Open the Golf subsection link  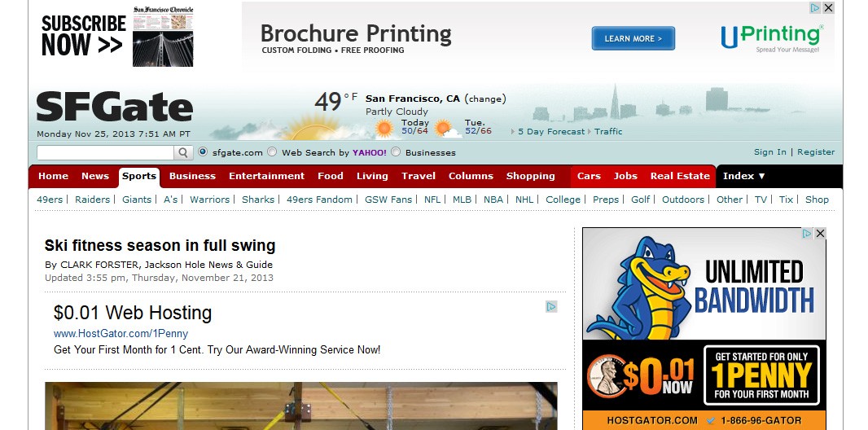641,200
